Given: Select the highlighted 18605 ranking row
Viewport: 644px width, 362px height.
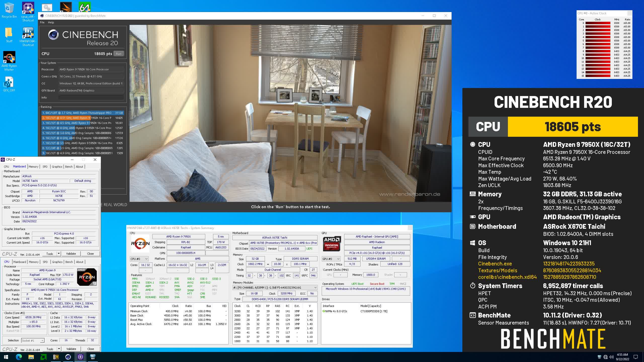Looking at the screenshot, I should coord(83,118).
